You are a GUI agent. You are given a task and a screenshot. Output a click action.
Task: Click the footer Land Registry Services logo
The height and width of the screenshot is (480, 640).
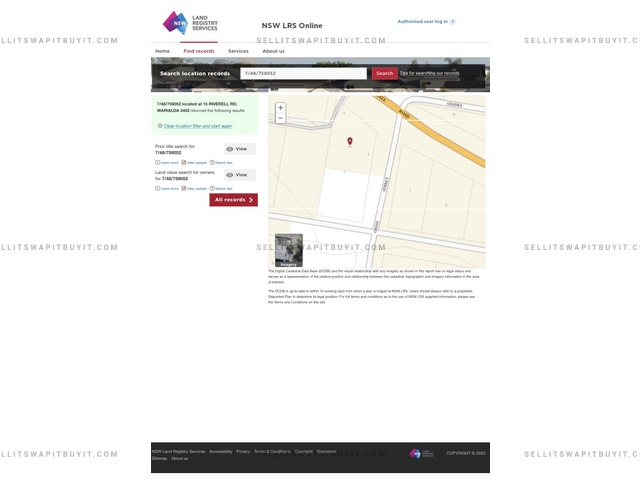pyautogui.click(x=421, y=453)
